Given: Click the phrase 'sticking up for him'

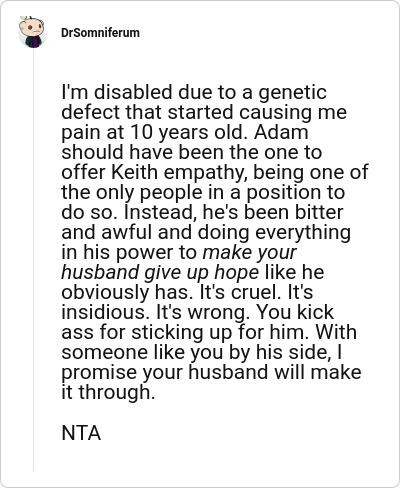Looking at the screenshot, I should 220,332.
